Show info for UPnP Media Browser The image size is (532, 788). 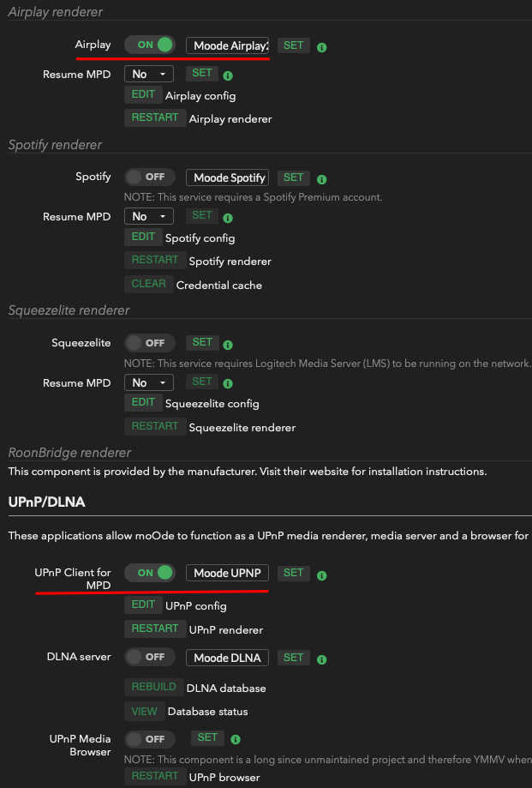click(236, 739)
